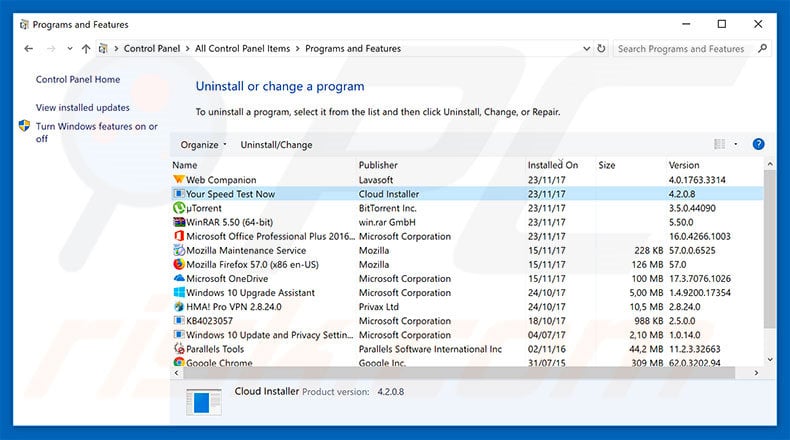Expand the chevron after All Control Panel Items
Image resolution: width=790 pixels, height=440 pixels.
point(297,48)
